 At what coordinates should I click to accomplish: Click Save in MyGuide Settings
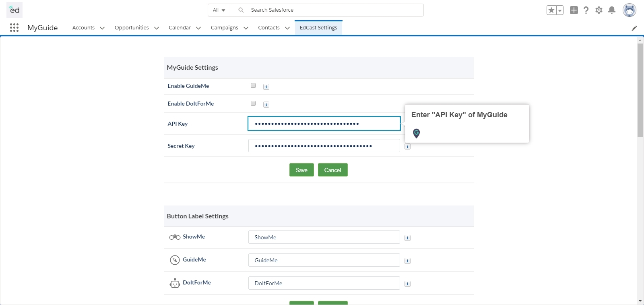pyautogui.click(x=301, y=170)
